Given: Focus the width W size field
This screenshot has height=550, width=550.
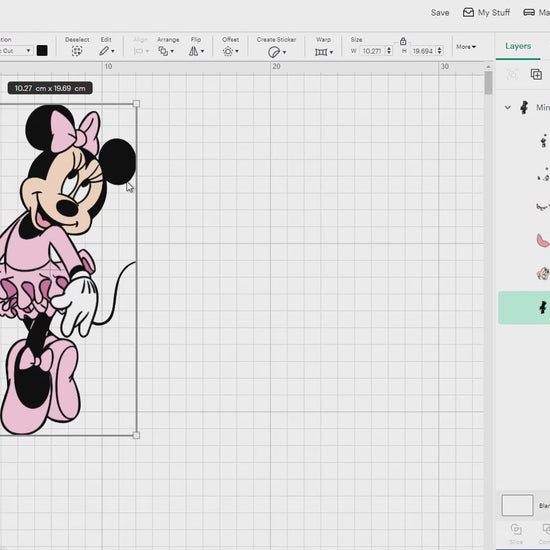Looking at the screenshot, I should (372, 51).
